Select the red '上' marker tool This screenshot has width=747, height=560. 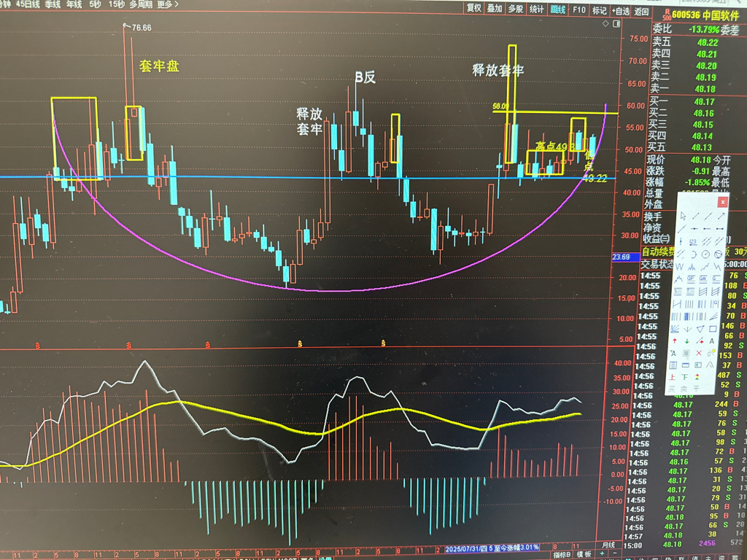(672, 377)
